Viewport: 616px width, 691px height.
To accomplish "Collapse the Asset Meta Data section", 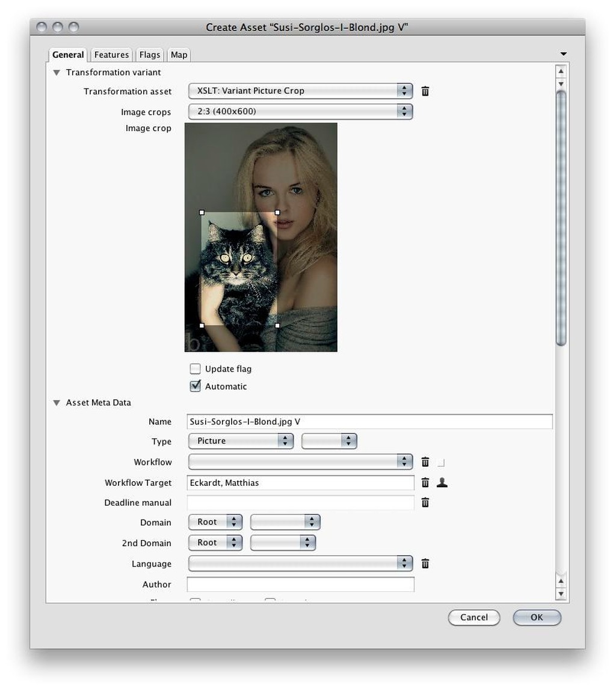I will click(x=56, y=402).
